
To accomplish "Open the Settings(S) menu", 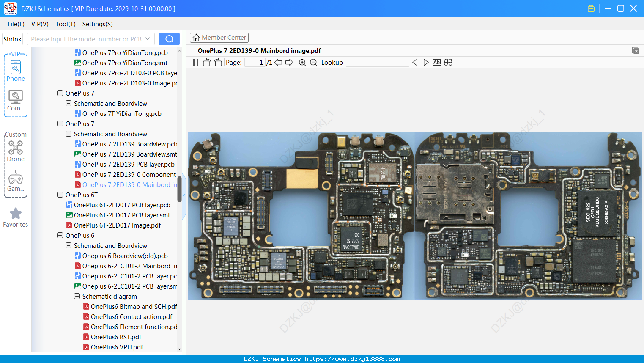I will pos(98,24).
